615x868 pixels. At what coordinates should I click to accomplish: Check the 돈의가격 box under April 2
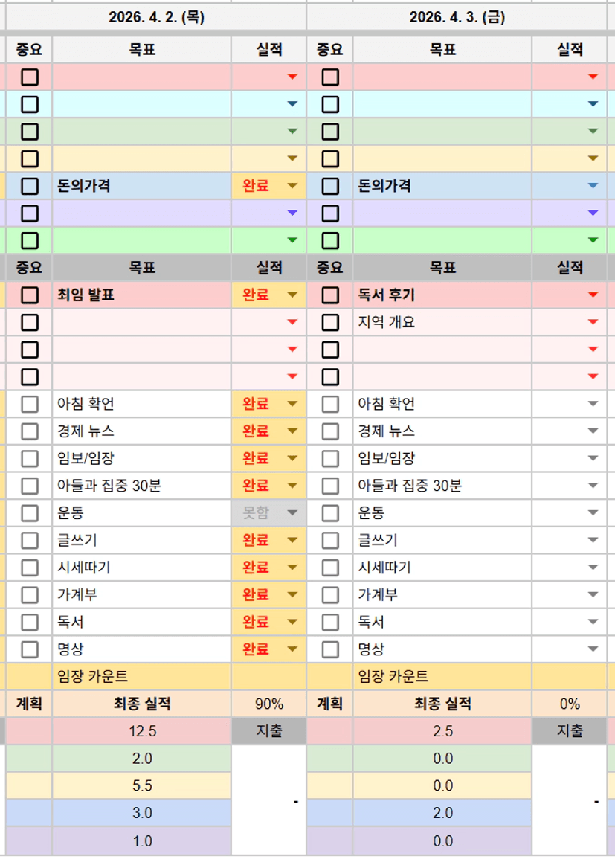(30, 186)
